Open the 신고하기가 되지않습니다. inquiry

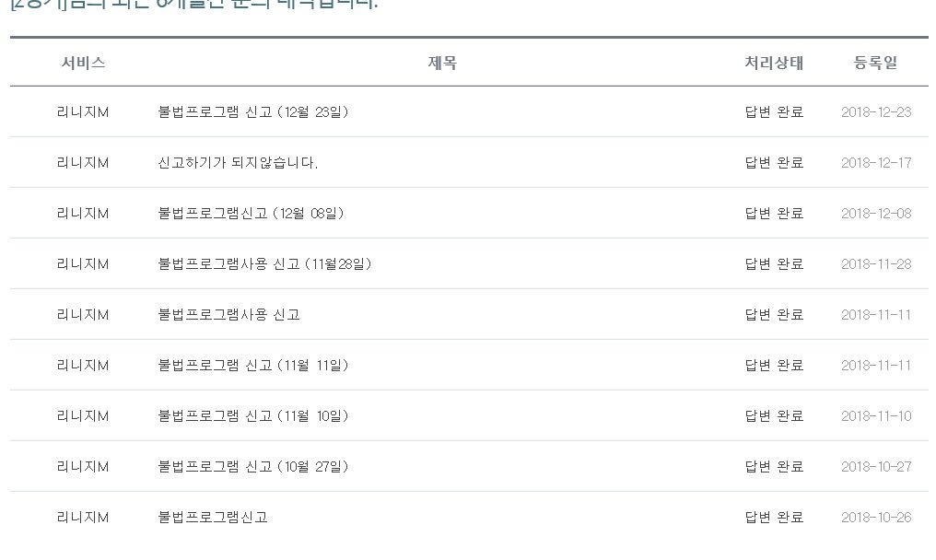click(238, 163)
